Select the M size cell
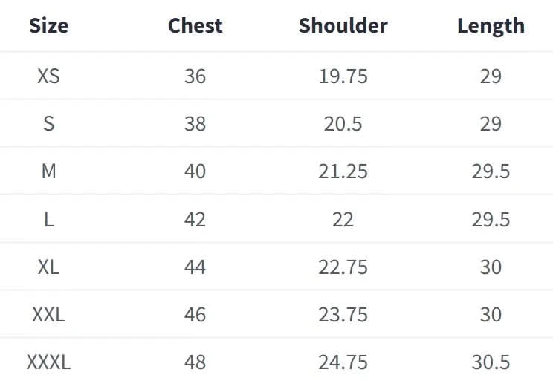Screen dimensions: 553x392 coord(48,171)
